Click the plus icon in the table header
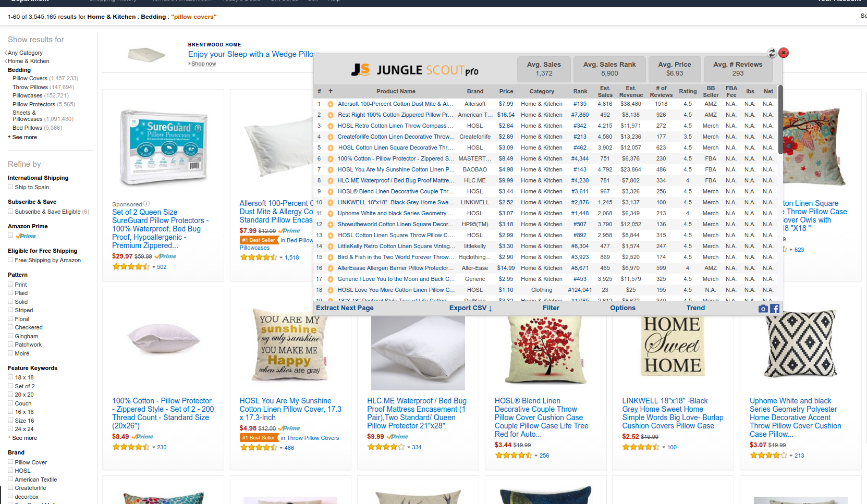 click(331, 91)
